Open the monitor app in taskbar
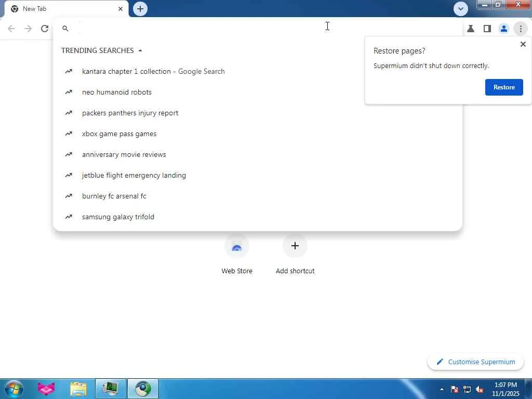The image size is (532, 399). pos(110,389)
